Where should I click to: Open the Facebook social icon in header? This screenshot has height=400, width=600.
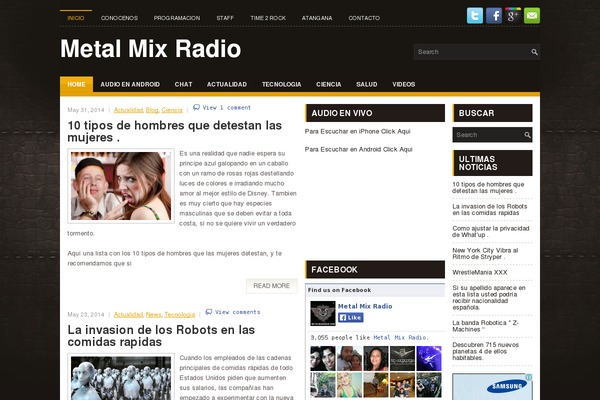coord(494,16)
